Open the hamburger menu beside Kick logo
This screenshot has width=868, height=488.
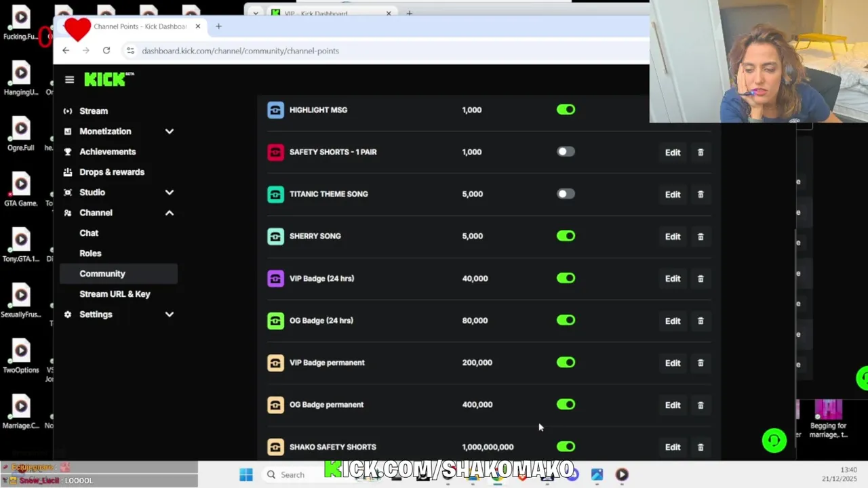(69, 79)
